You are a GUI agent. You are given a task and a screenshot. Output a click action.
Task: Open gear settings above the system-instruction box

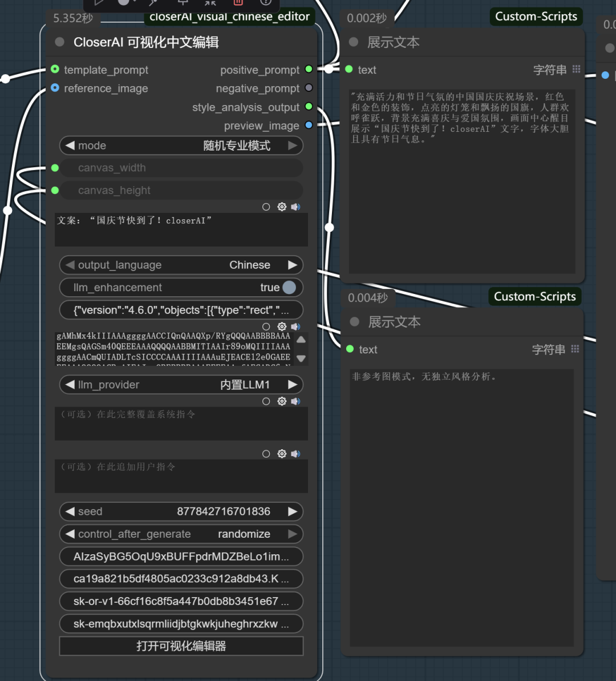(282, 401)
